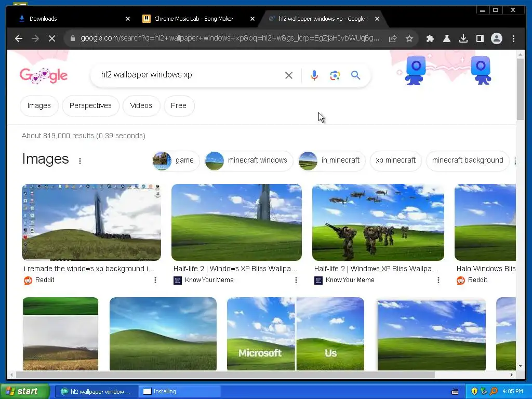The width and height of the screenshot is (532, 399).
Task: Click the security shield tray icon
Action: pyautogui.click(x=474, y=392)
